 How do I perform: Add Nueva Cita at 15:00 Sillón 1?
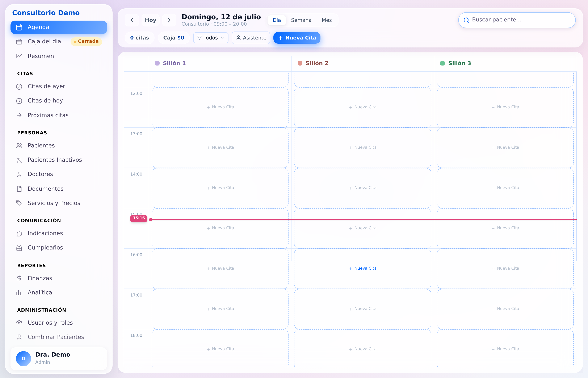(220, 228)
